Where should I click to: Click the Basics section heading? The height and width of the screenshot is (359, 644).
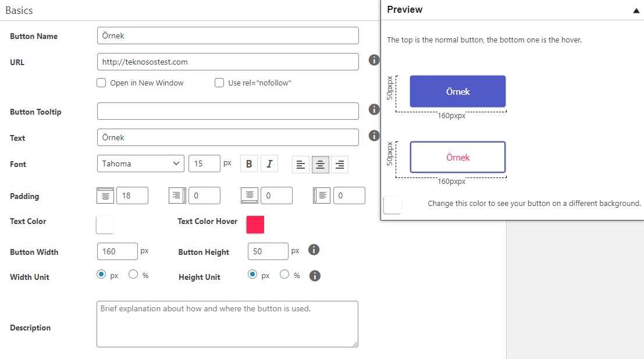19,10
